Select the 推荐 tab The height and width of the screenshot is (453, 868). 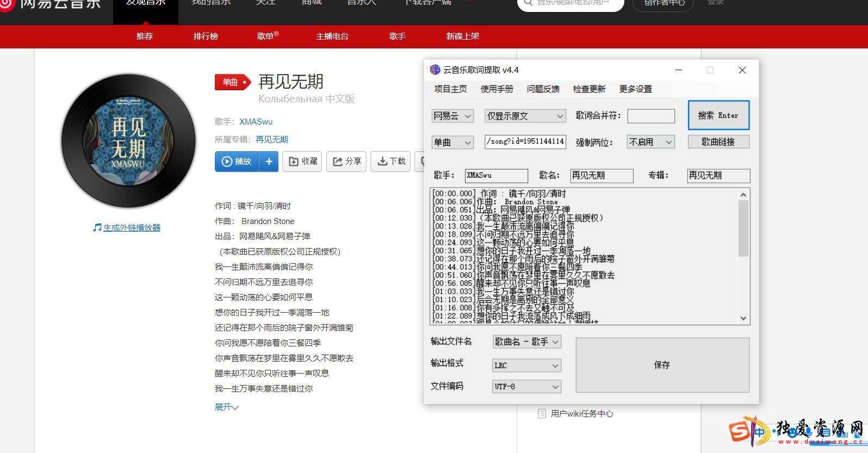click(145, 36)
